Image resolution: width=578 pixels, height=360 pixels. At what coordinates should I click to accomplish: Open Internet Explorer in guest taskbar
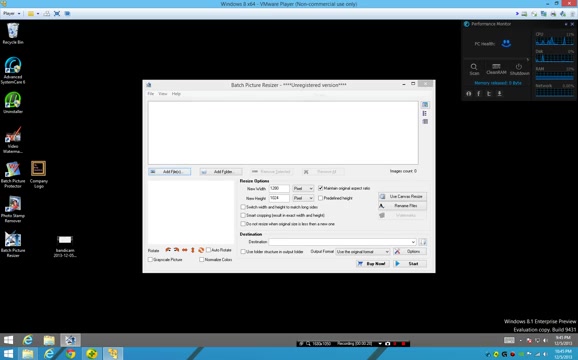pos(28,340)
